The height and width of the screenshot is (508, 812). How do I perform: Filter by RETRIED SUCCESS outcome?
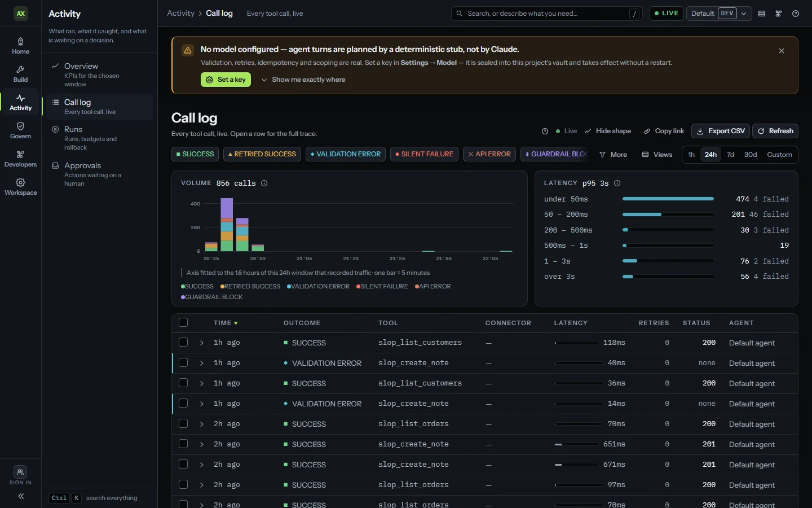pos(262,154)
